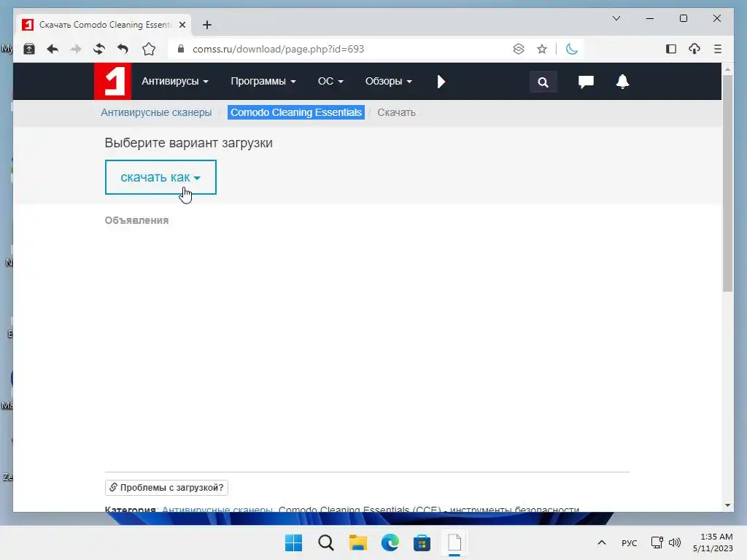Image resolution: width=747 pixels, height=560 pixels.
Task: Open the browser hamburger menu
Action: pos(718,49)
